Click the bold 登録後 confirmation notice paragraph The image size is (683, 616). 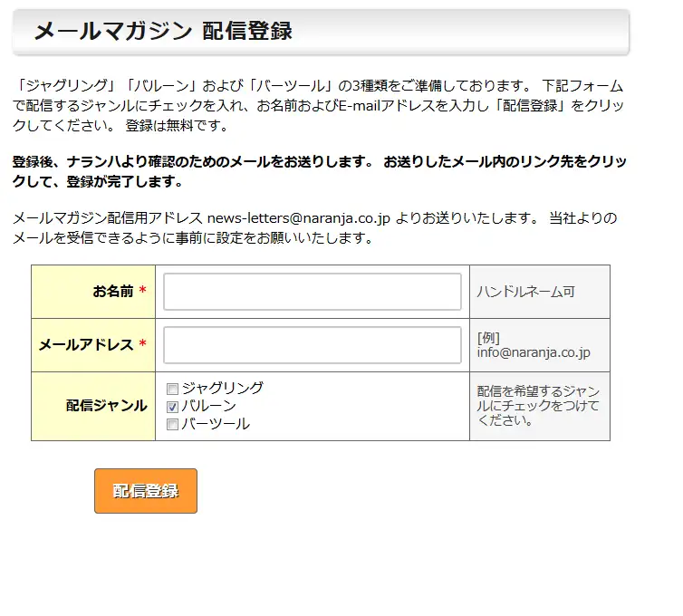pyautogui.click(x=319, y=171)
